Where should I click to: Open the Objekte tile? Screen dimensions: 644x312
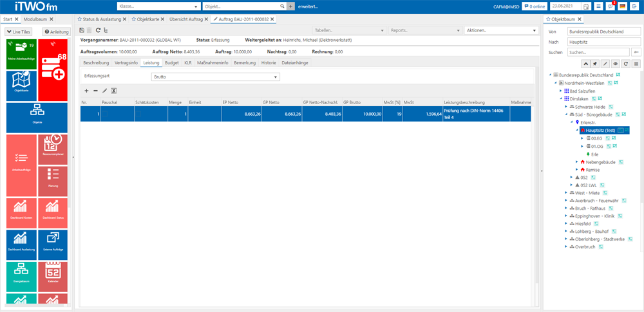click(x=37, y=118)
